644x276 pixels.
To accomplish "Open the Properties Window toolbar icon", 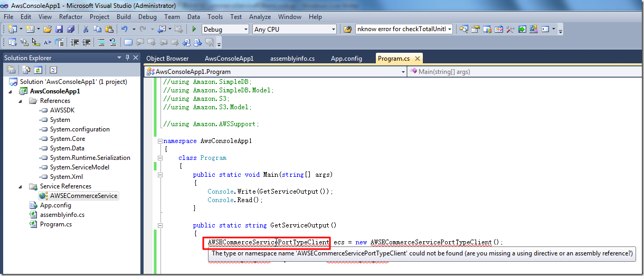I will click(476, 29).
